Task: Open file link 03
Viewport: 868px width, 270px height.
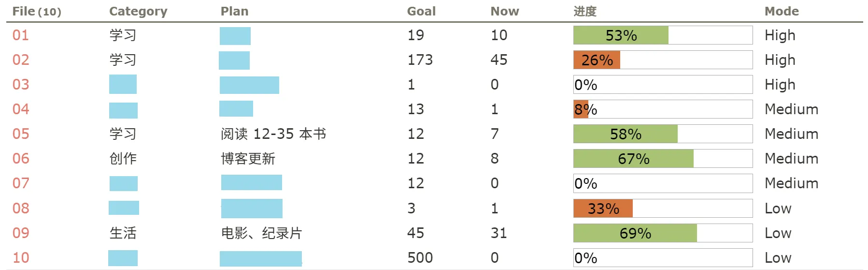Action: click(21, 85)
